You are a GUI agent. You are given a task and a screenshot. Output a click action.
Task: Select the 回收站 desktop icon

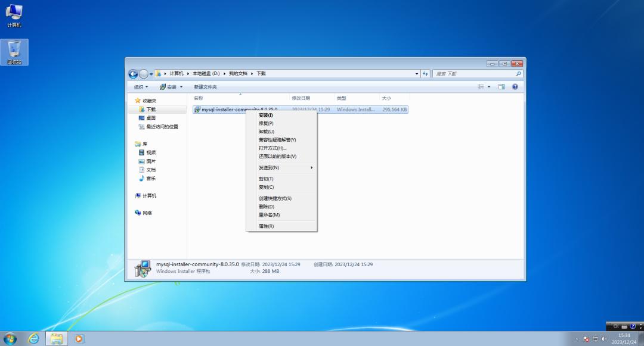14,52
